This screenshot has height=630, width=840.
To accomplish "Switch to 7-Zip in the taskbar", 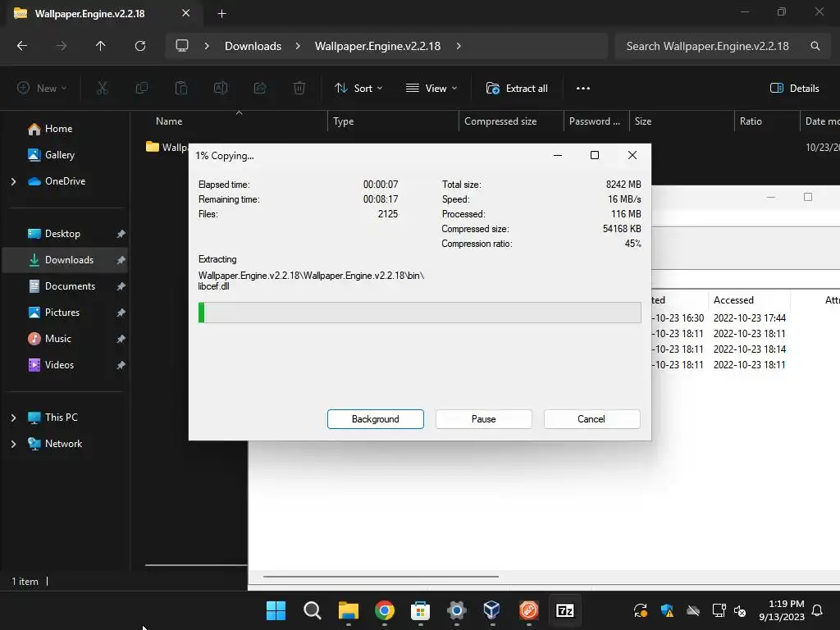I will pos(565,610).
